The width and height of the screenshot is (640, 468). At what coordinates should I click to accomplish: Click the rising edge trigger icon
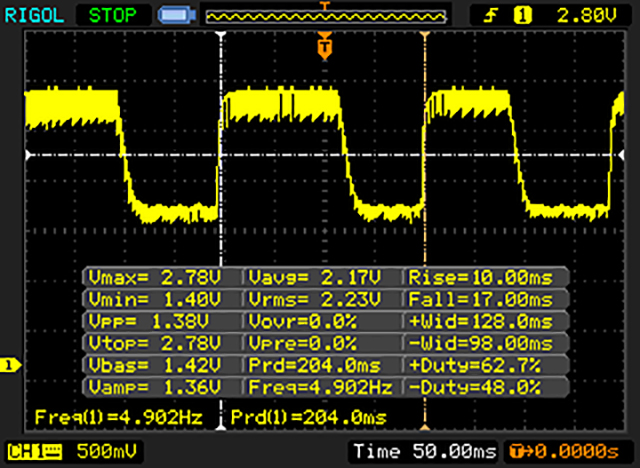coord(491,16)
